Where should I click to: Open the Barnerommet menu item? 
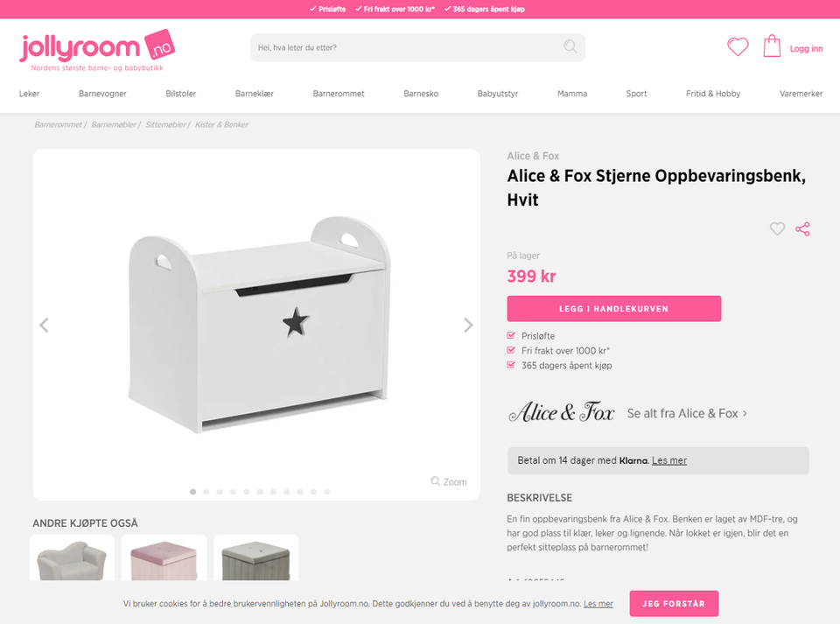(x=339, y=93)
